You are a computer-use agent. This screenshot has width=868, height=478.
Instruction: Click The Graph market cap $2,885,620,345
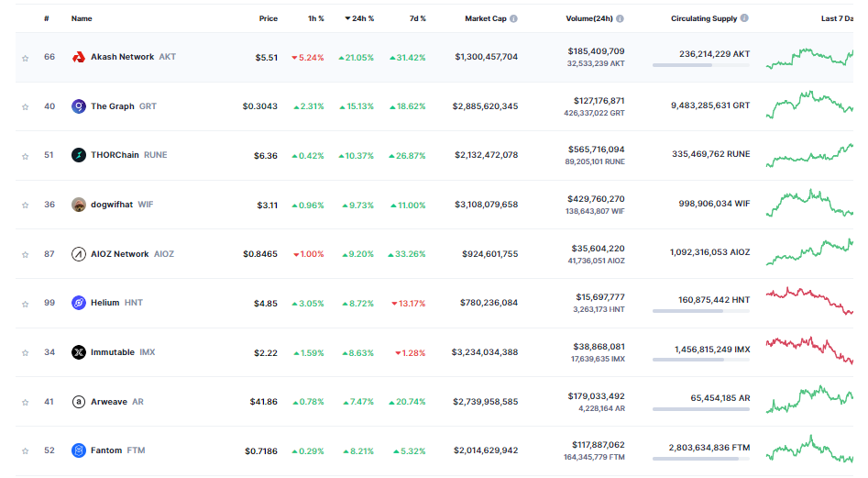coord(485,106)
